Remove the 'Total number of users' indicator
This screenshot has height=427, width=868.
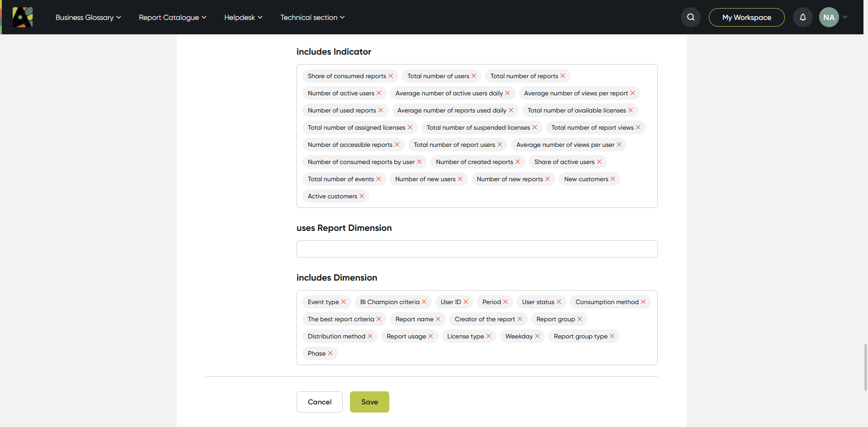pos(474,76)
